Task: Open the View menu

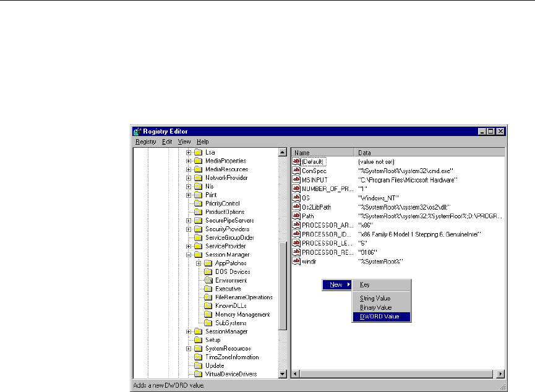Action: (x=184, y=142)
